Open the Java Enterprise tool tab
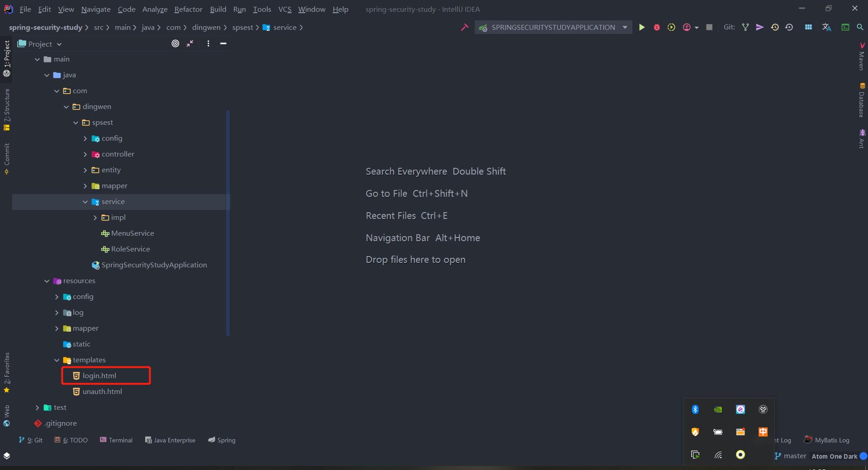The image size is (868, 470). point(170,440)
